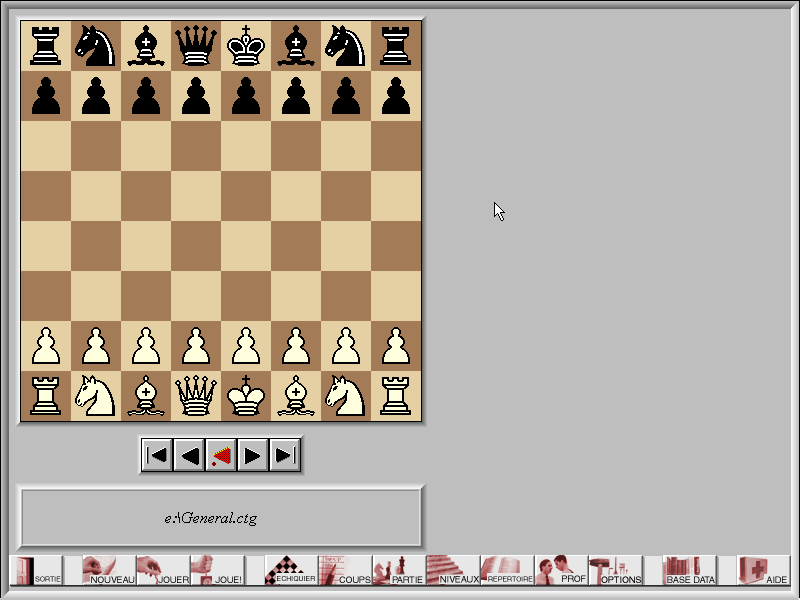This screenshot has width=800, height=600.
Task: Click the empty c3 square
Action: coord(146,296)
